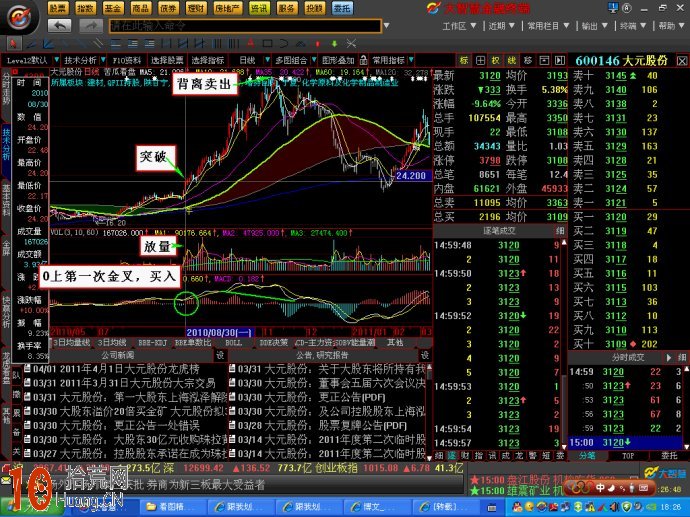Click the 24.200 price label on chart

click(x=411, y=176)
